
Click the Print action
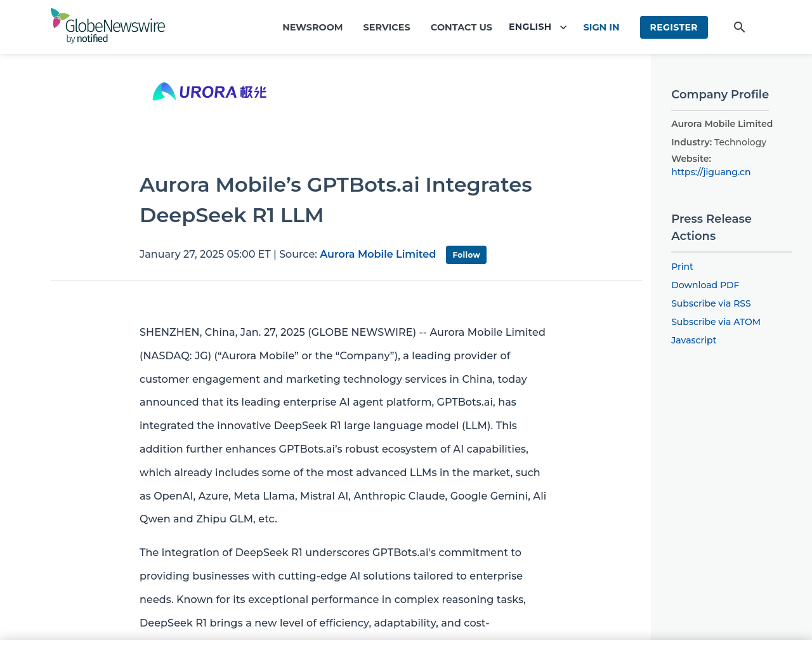click(x=682, y=267)
